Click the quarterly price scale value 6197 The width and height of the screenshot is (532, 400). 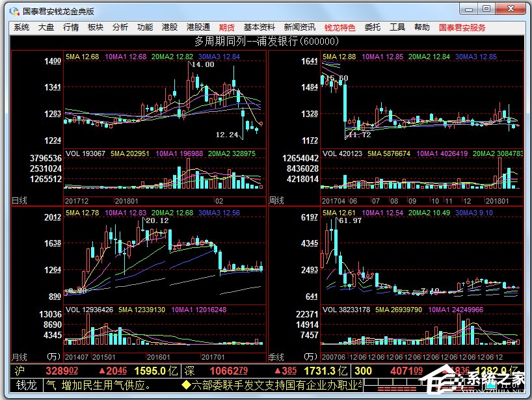(310, 217)
